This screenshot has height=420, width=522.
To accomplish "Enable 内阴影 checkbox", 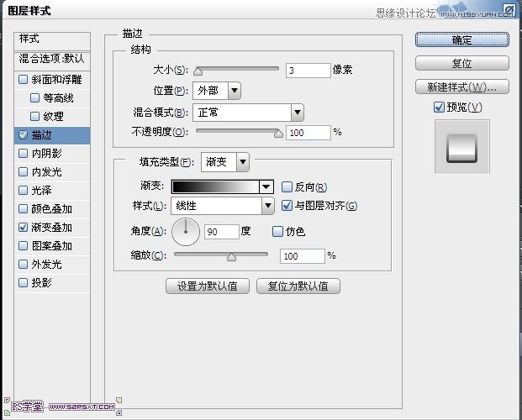I will pyautogui.click(x=23, y=153).
